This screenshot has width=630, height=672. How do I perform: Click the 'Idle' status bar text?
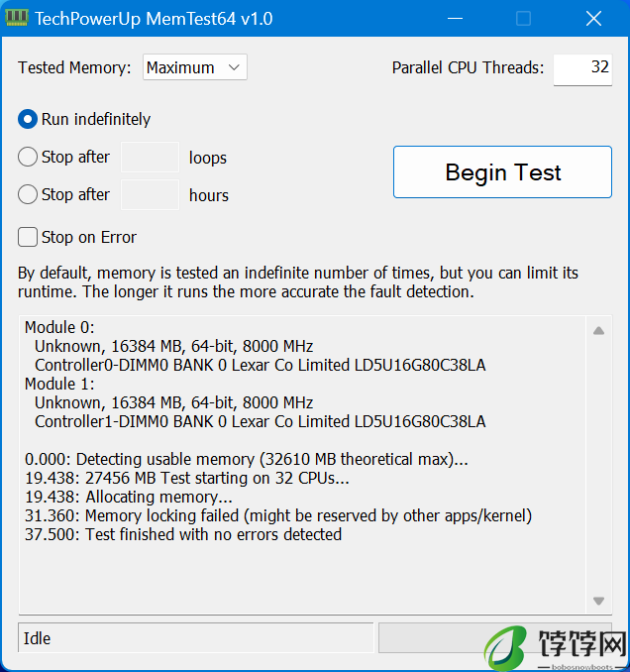[37, 638]
